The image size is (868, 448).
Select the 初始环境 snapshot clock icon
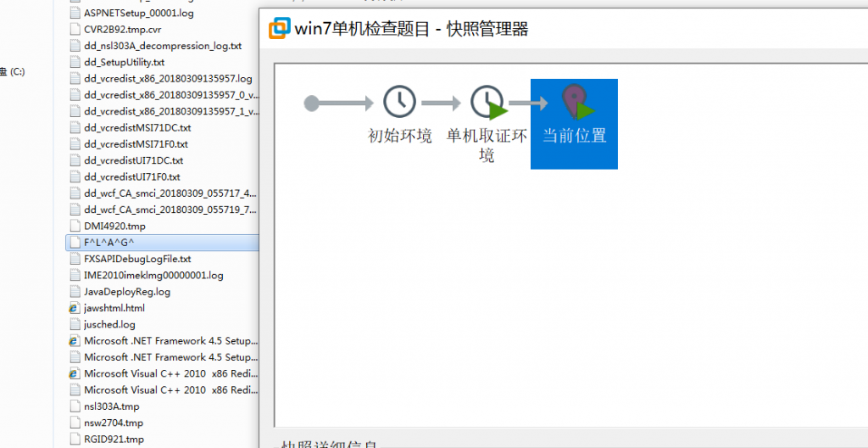coord(400,102)
